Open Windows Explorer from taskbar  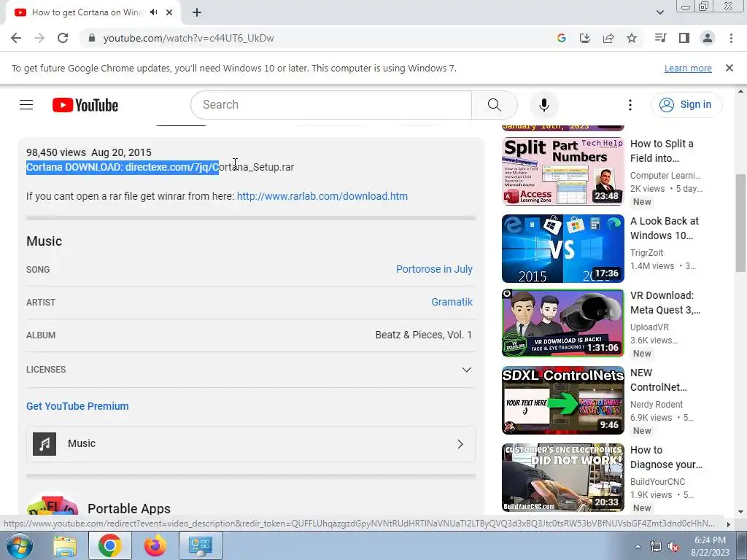point(64,545)
